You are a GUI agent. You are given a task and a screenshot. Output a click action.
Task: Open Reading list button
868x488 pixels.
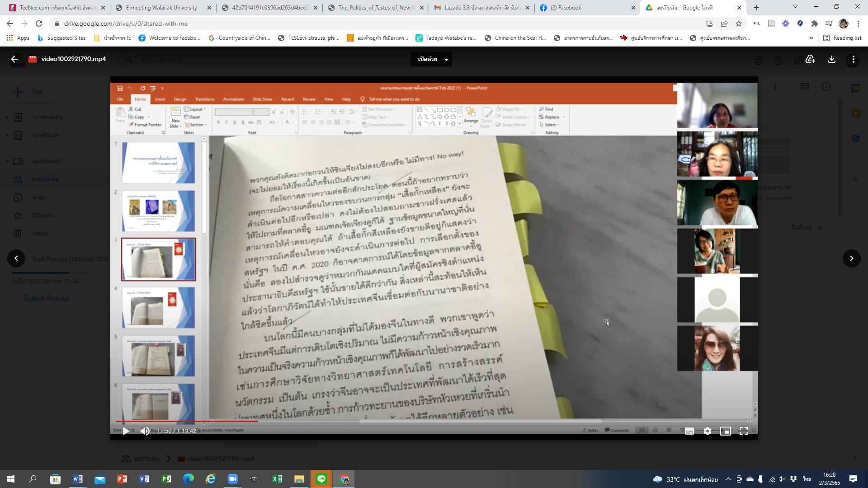pyautogui.click(x=842, y=38)
